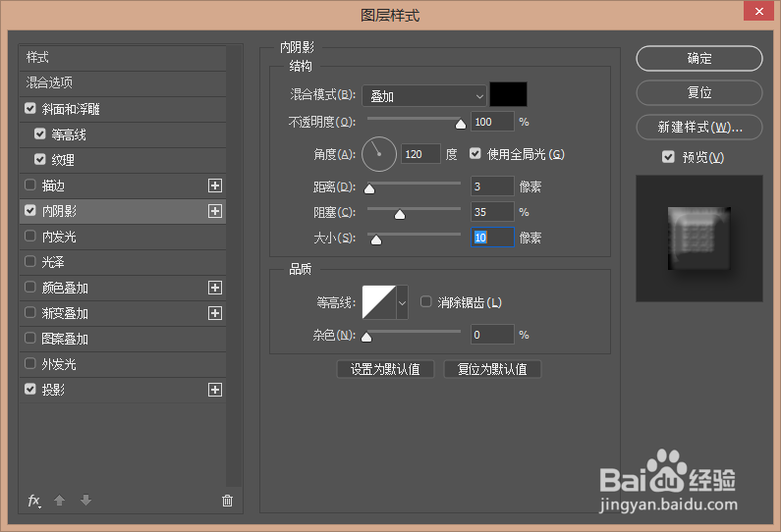This screenshot has height=532, width=781.
Task: Click the effects list vertical scrollbar
Action: point(234,266)
